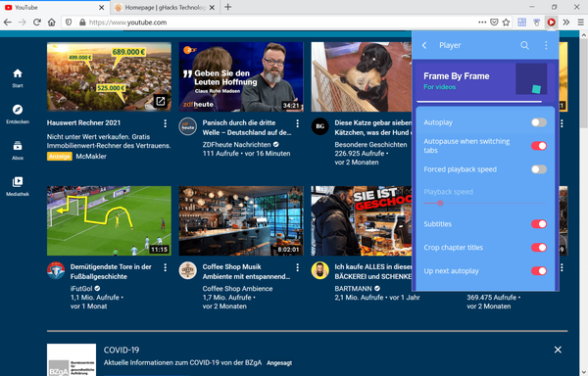
Task: Click the grid extension icon in toolbar
Action: [x=521, y=23]
